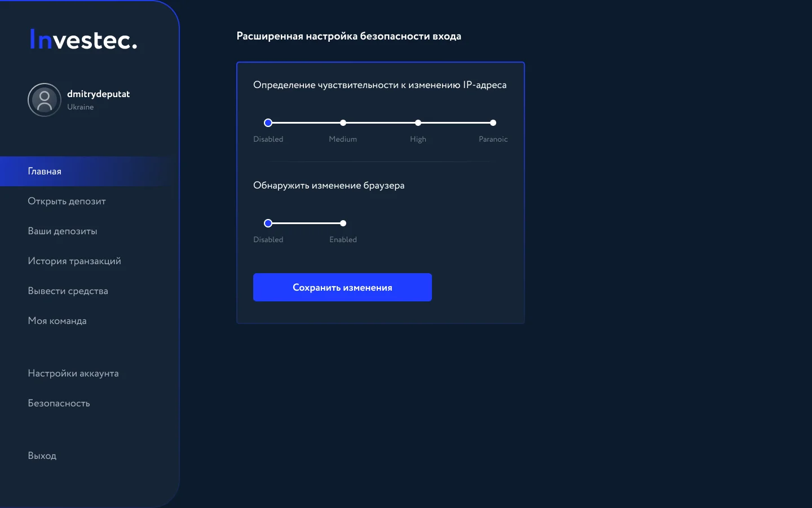The width and height of the screenshot is (812, 508).
Task: Click the Investec logo
Action: coord(83,40)
